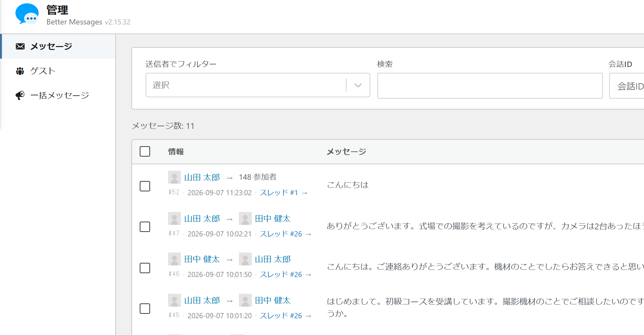This screenshot has height=335, width=644.
Task: Click recipient name 田中 健太 in row #45
Action: 273,300
